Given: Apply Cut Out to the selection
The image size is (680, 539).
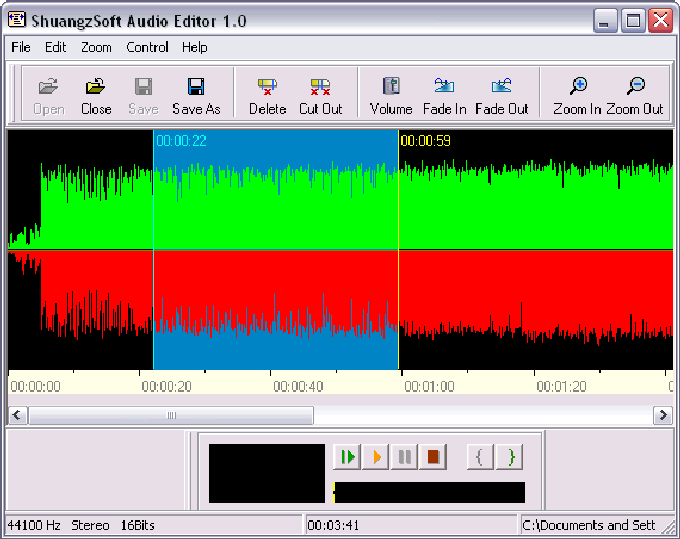Looking at the screenshot, I should point(320,96).
